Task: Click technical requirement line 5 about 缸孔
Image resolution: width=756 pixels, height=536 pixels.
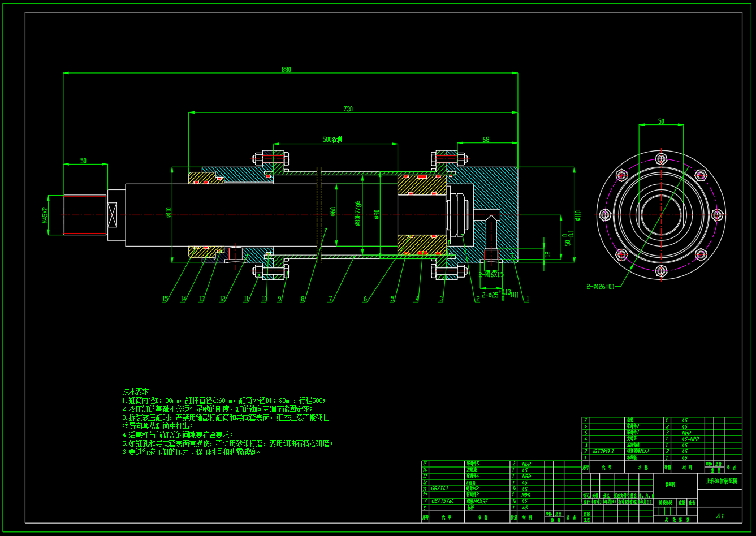Action: 228,443
